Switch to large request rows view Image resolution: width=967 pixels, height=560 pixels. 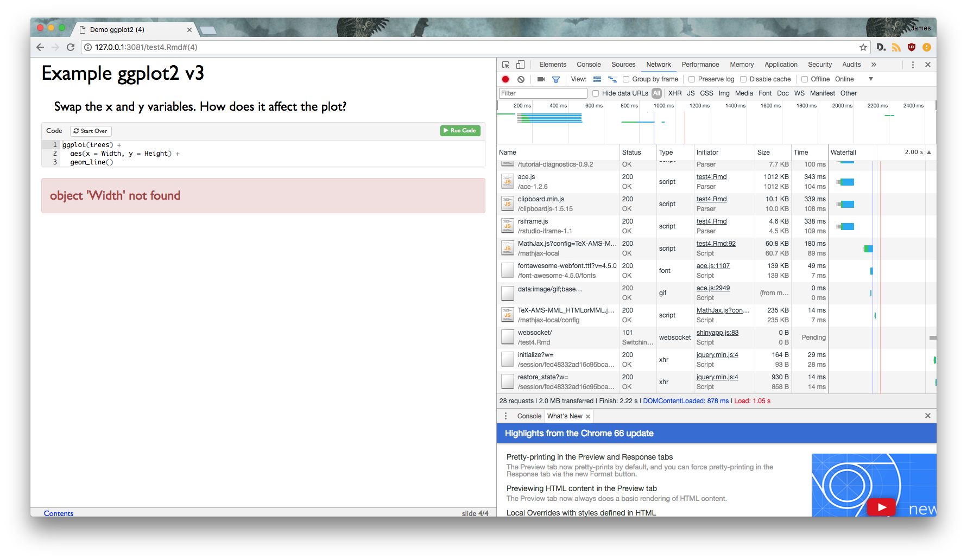click(x=597, y=79)
